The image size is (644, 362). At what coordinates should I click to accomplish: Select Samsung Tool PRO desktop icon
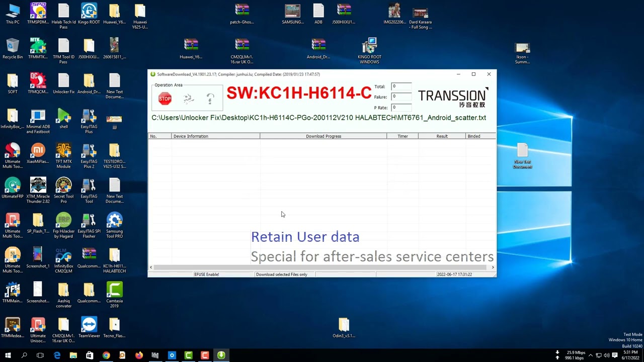(x=114, y=225)
